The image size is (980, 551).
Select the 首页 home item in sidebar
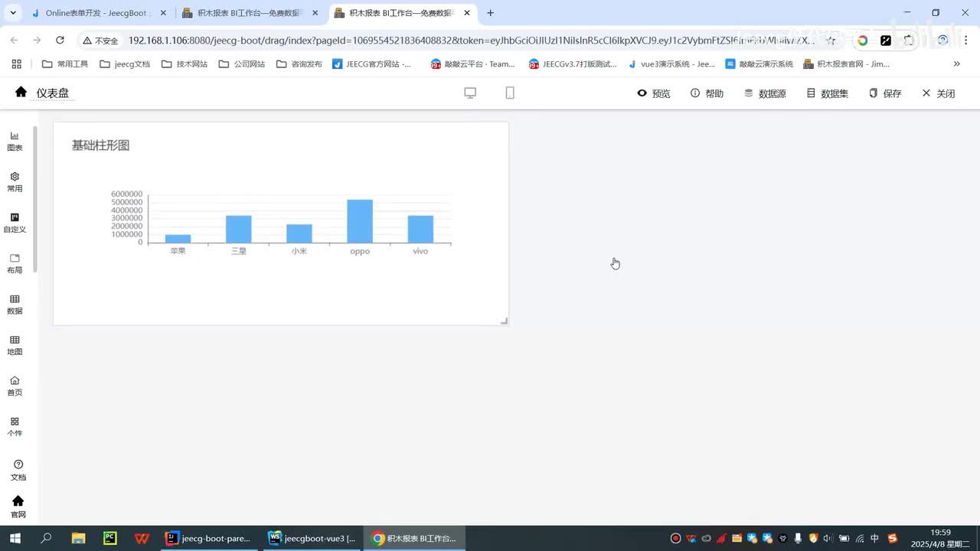(15, 386)
